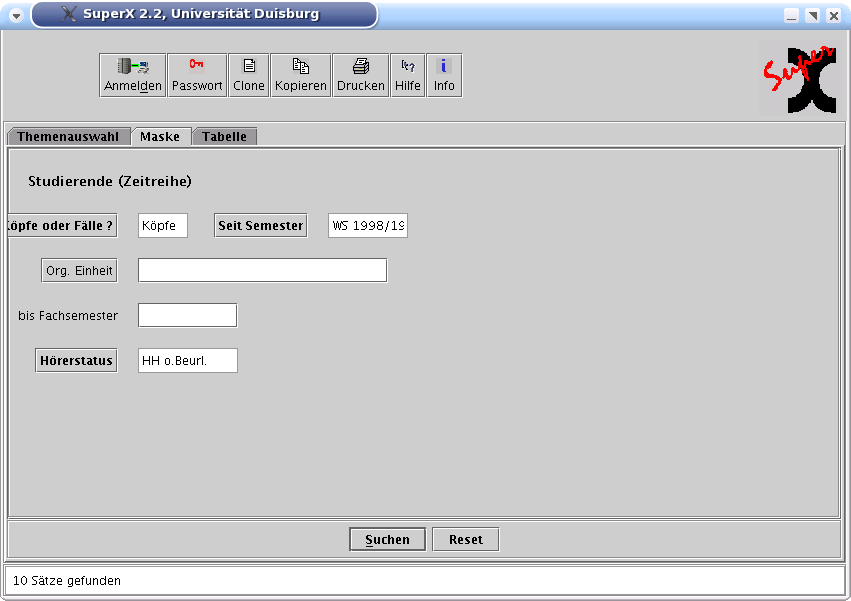
Task: Click the SuperX logo image
Action: pos(798,78)
